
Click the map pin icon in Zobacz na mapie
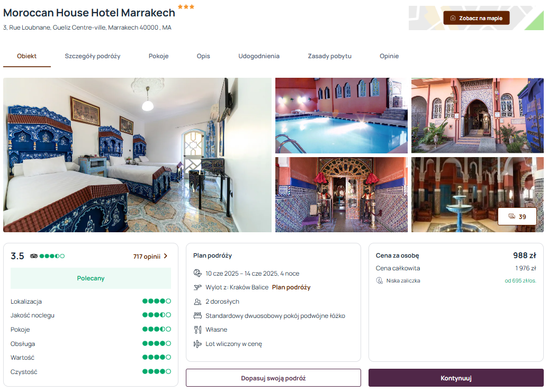click(x=453, y=18)
